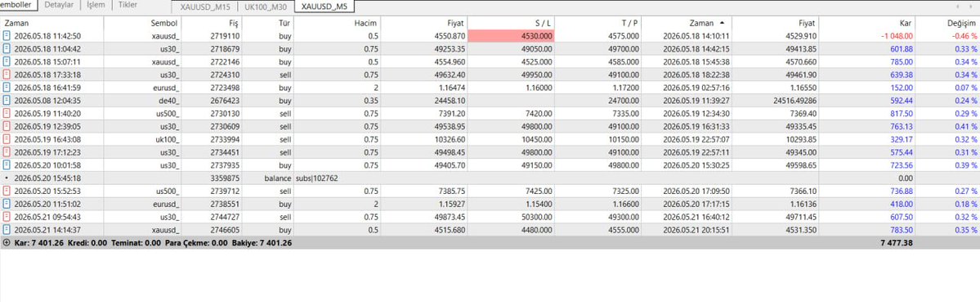
Task: Switch to the Tikler tab
Action: pyautogui.click(x=128, y=5)
